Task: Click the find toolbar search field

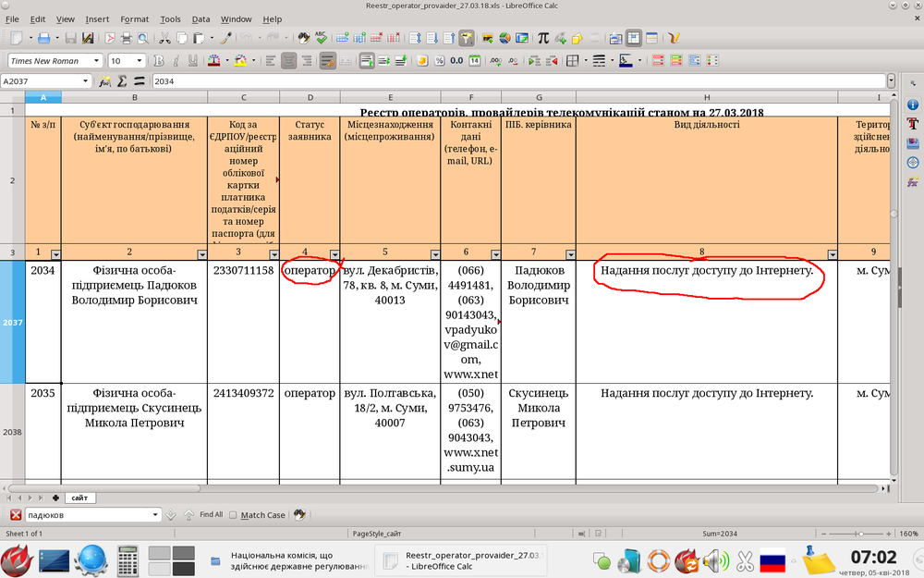Action: pyautogui.click(x=88, y=515)
